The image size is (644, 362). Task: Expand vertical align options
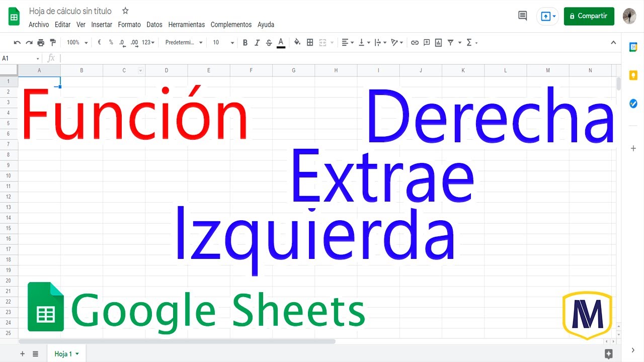[364, 43]
